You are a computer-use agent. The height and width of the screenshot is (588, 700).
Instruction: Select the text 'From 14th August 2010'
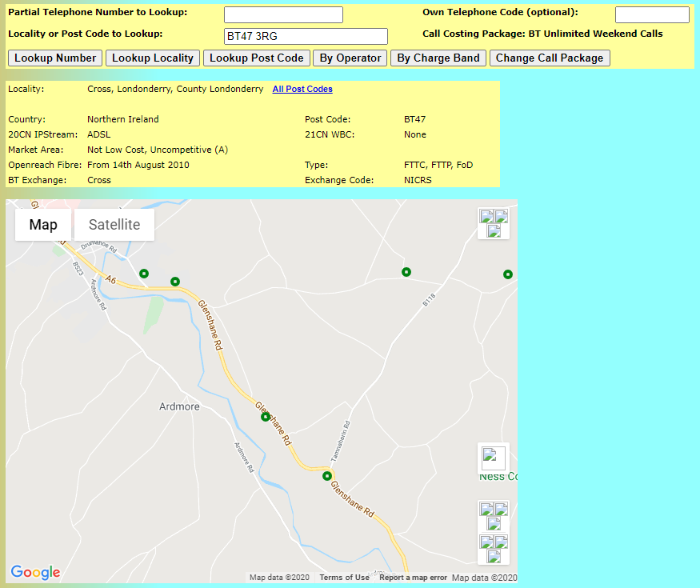tap(138, 165)
